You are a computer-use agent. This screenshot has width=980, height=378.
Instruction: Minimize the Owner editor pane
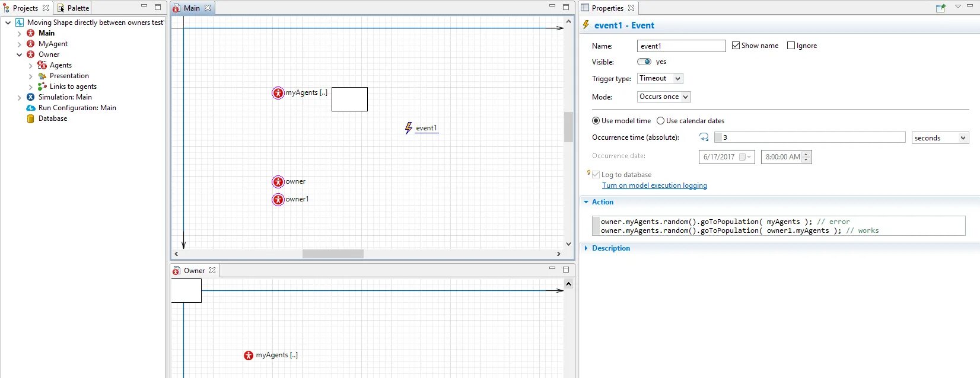(x=552, y=268)
